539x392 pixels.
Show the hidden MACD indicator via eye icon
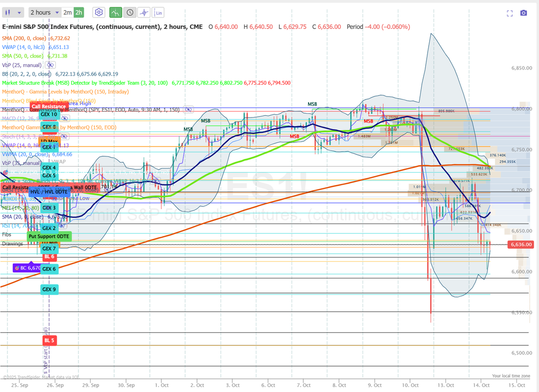pyautogui.click(x=65, y=118)
